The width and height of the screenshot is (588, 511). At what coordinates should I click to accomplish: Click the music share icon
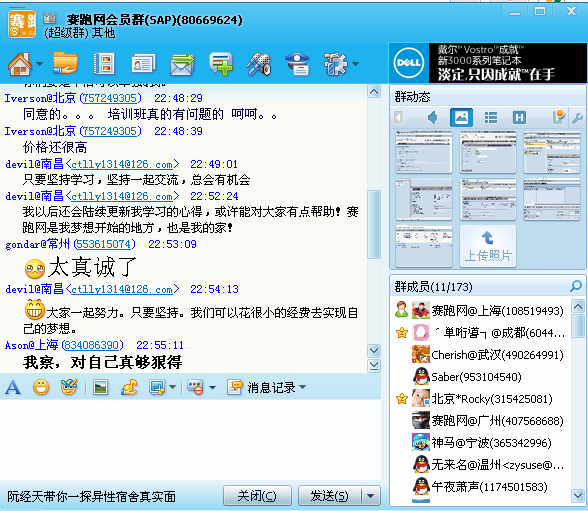pyautogui.click(x=129, y=387)
